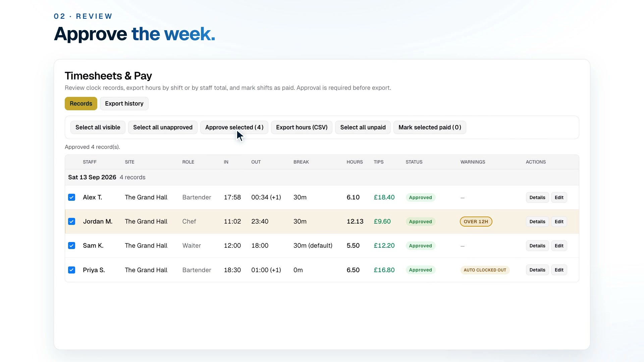Click the AUTO CLOCKED OUT warning badge
This screenshot has width=644, height=362.
(x=485, y=270)
